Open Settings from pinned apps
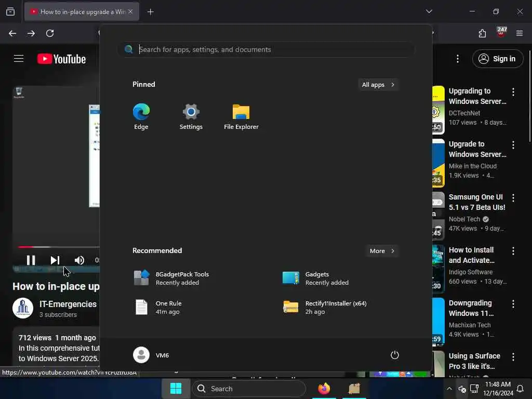The height and width of the screenshot is (399, 532). (x=191, y=117)
